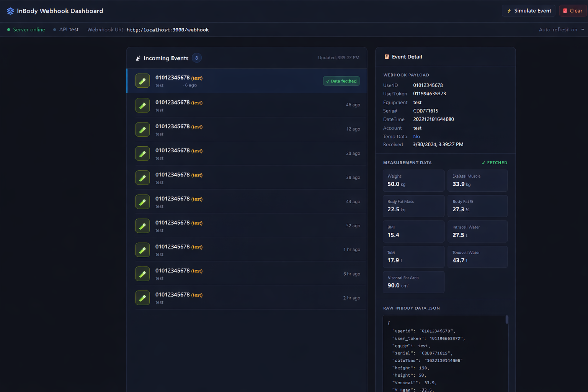Click the "1 hr ago" timestamp text
Screen dimensions: 588x392
352,250
